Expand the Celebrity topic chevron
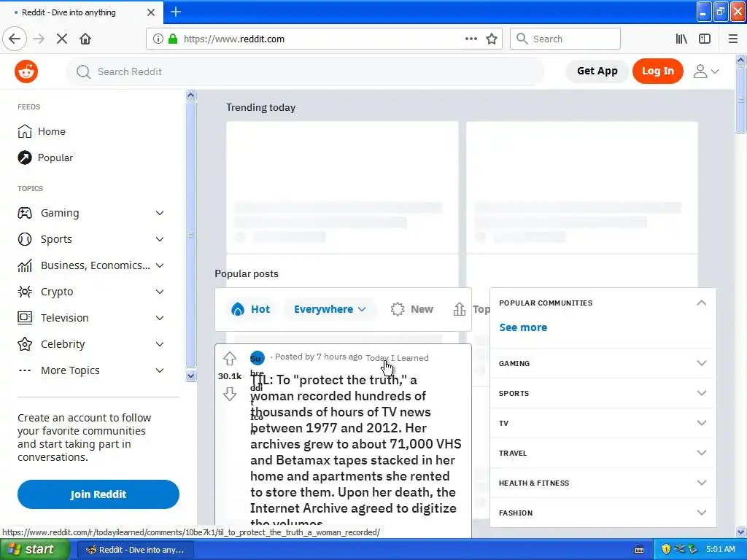The height and width of the screenshot is (560, 747). (160, 344)
